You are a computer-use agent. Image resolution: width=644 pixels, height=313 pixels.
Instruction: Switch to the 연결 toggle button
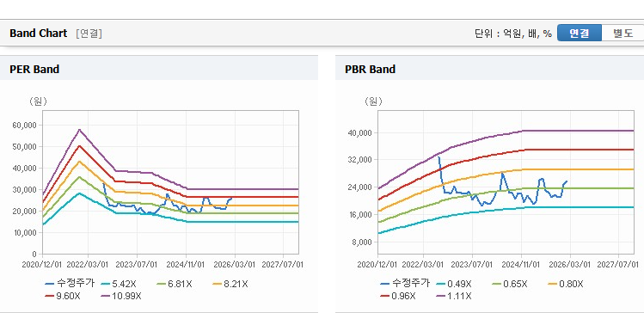(580, 34)
